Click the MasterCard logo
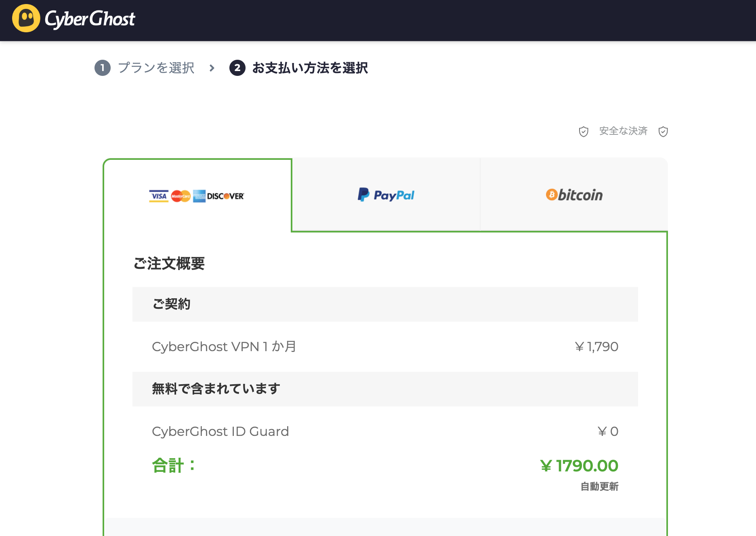Viewport: 756px width, 536px height. [181, 196]
